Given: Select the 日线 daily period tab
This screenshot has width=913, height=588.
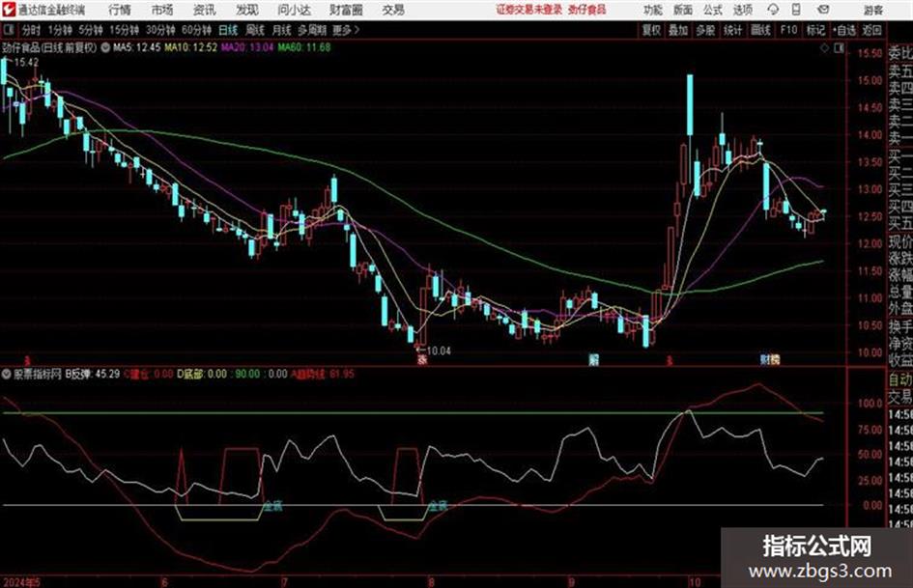Looking at the screenshot, I should 228,30.
